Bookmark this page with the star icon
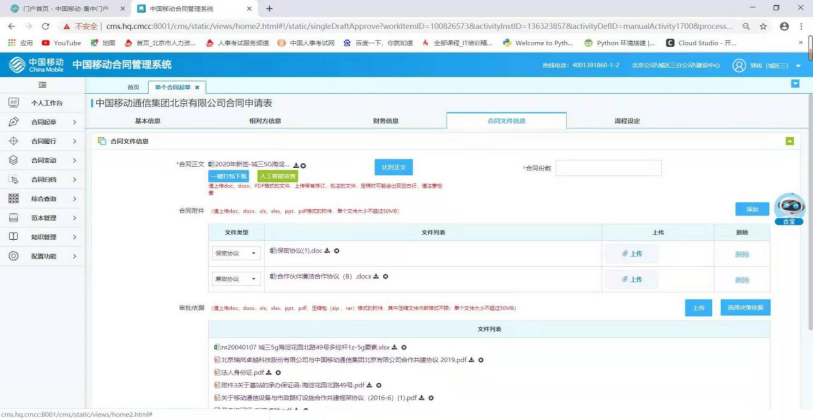814x420 pixels. point(762,26)
